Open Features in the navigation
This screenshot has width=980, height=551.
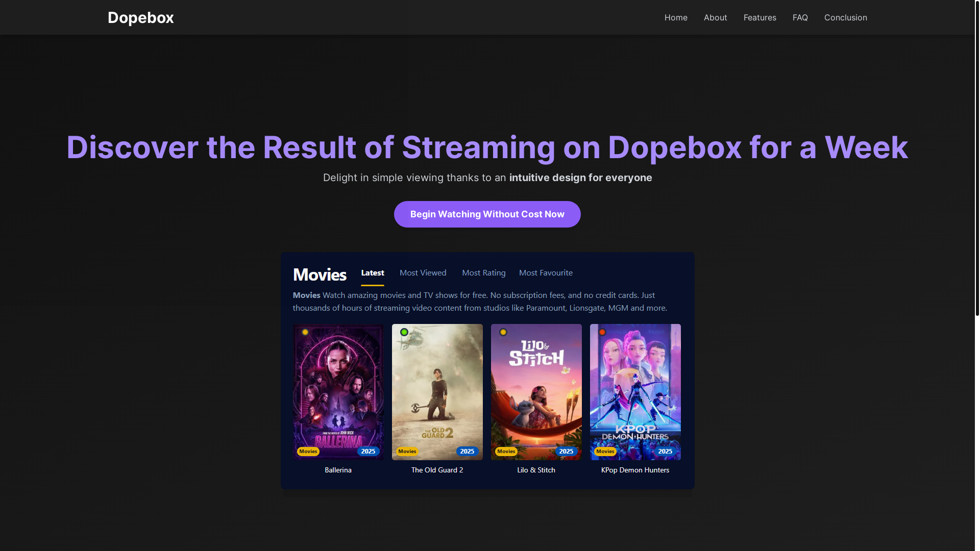(x=759, y=17)
